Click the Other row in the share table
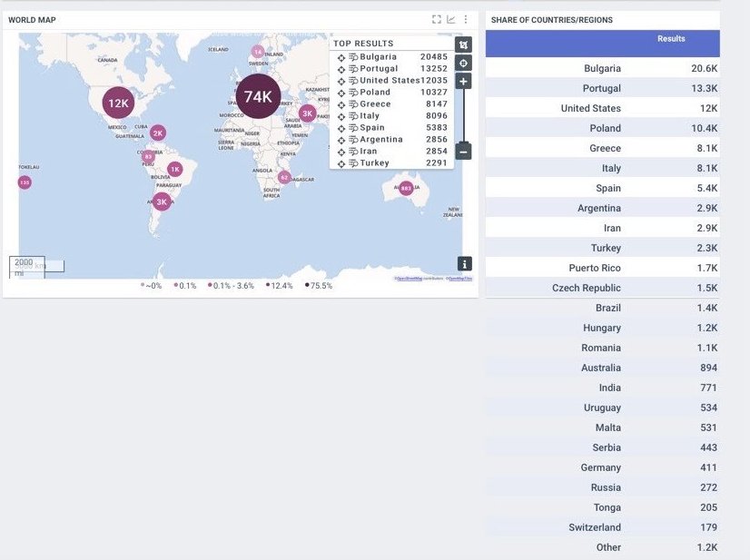Screen dimensions: 750x560 click(602, 547)
